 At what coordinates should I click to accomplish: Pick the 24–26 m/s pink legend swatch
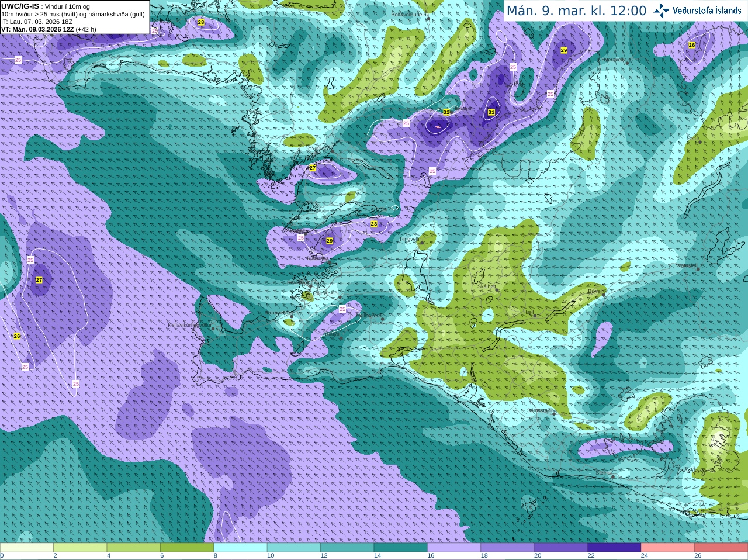(667, 548)
